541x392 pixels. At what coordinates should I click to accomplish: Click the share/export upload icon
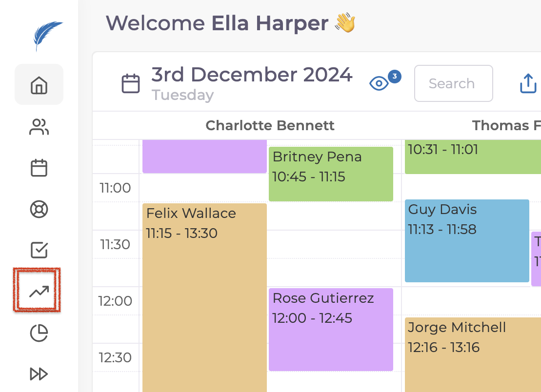528,83
